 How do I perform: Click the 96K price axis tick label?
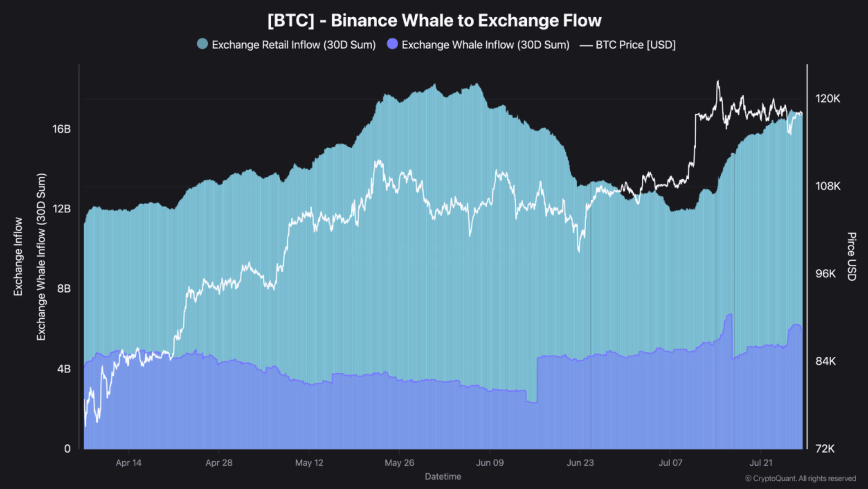[x=825, y=274]
